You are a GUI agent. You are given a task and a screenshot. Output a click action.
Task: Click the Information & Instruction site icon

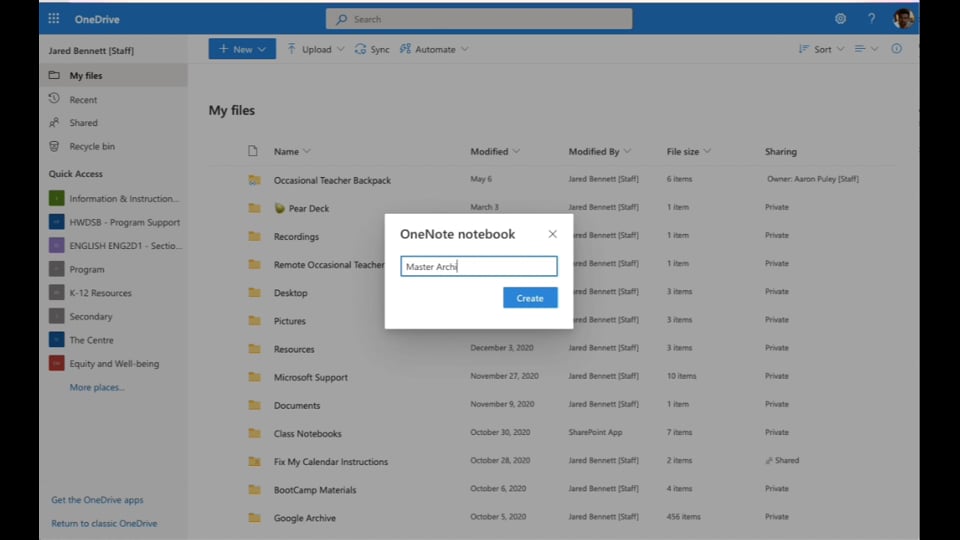coord(56,198)
